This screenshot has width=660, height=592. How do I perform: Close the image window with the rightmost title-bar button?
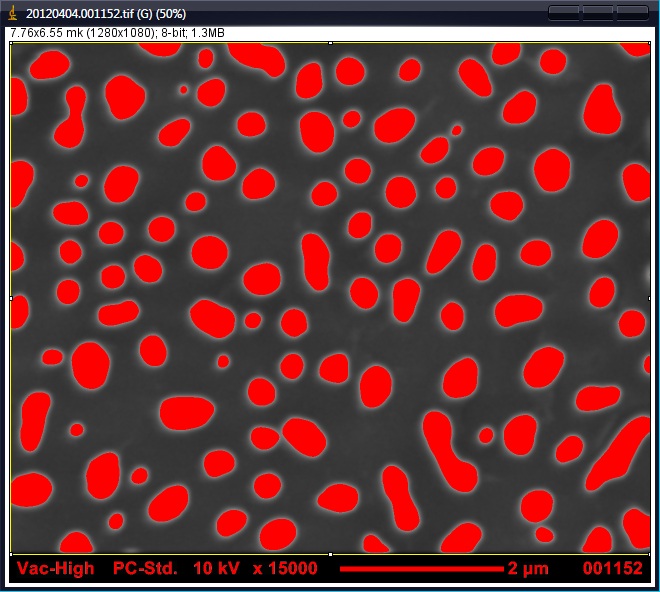[632, 13]
